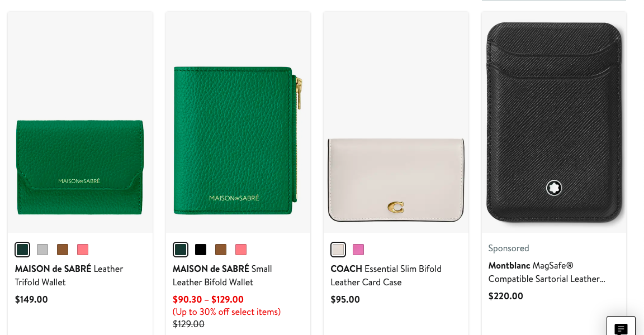The width and height of the screenshot is (644, 335).
Task: Click black Montblanc MagSafe wallet image
Action: coord(553,123)
